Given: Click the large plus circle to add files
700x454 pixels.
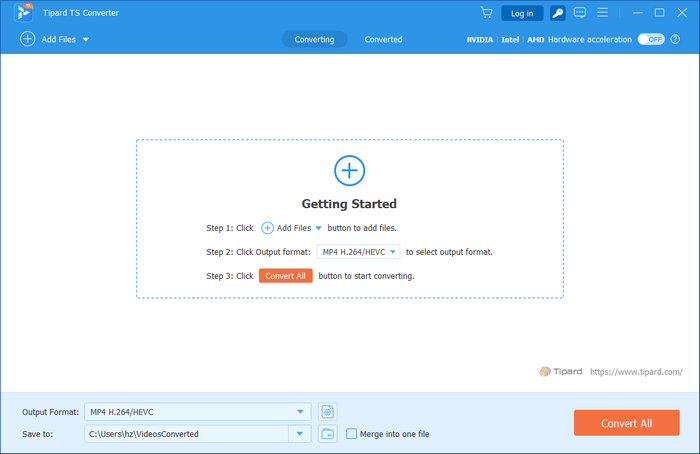Looking at the screenshot, I should click(x=349, y=170).
